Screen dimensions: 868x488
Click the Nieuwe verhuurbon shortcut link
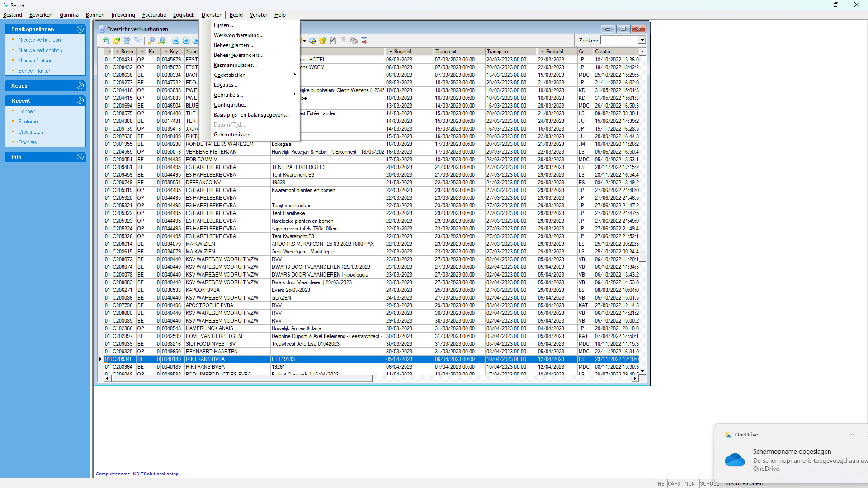click(39, 40)
